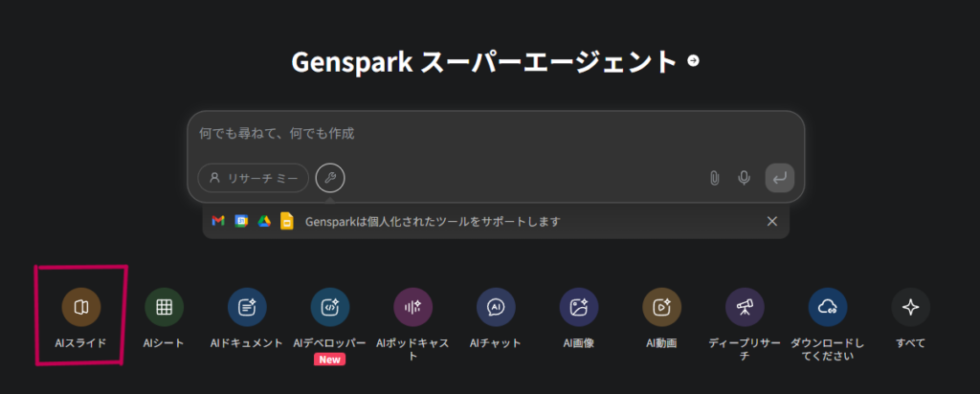
Task: Open the AIシート grid icon
Action: pyautogui.click(x=164, y=307)
